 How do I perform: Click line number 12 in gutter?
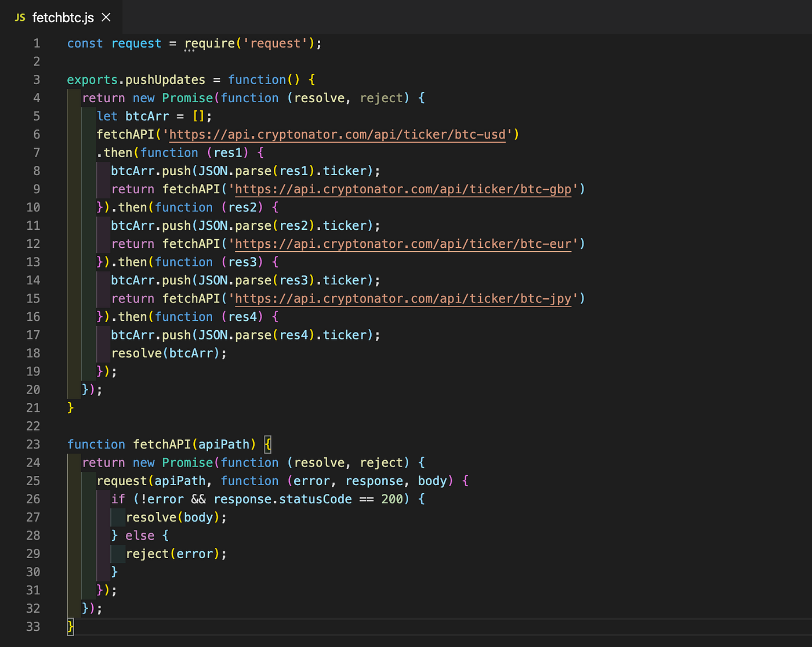(33, 244)
